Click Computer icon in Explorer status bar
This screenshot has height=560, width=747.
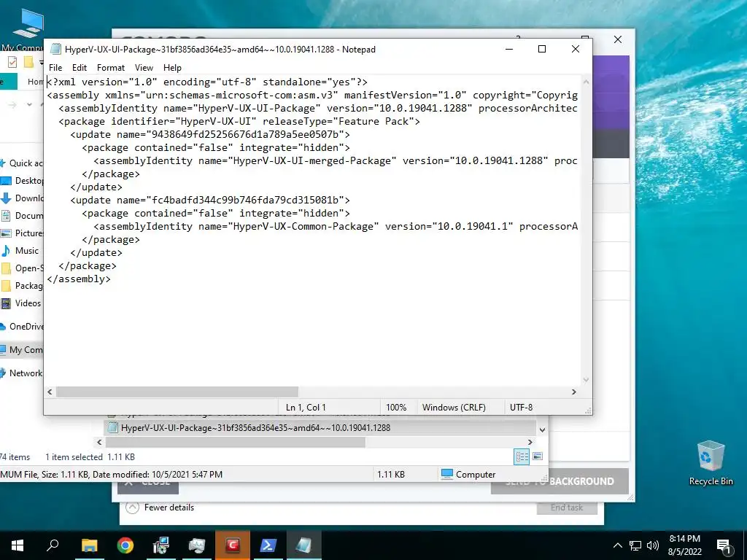click(447, 474)
